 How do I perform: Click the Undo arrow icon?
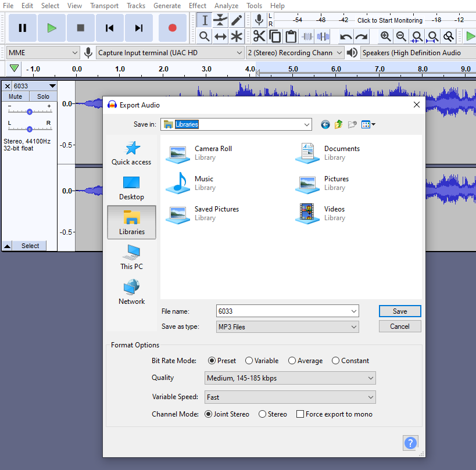coord(344,36)
